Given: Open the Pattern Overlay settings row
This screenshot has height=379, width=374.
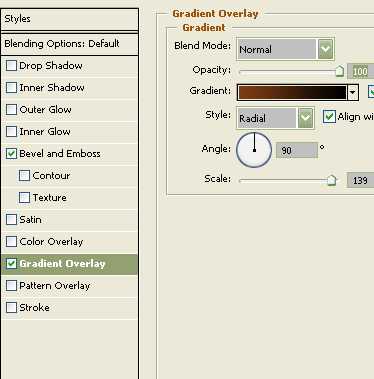Looking at the screenshot, I should [70, 286].
